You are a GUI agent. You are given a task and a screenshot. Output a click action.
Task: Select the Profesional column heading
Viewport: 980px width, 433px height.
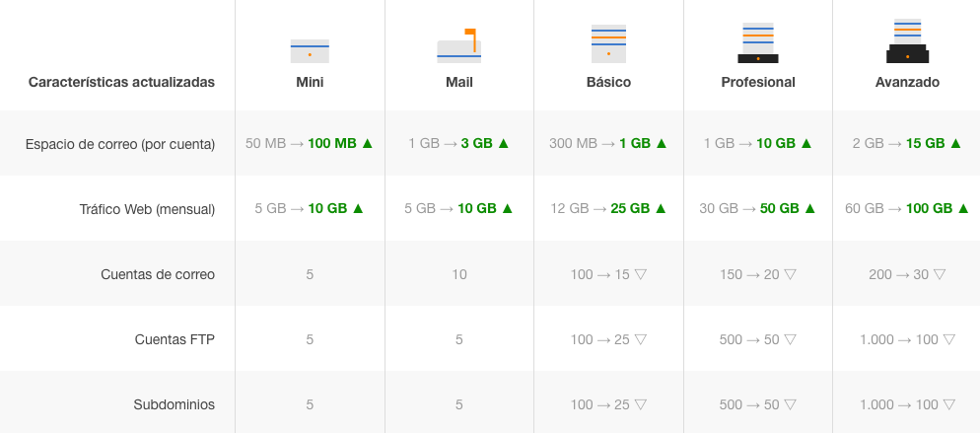click(757, 82)
